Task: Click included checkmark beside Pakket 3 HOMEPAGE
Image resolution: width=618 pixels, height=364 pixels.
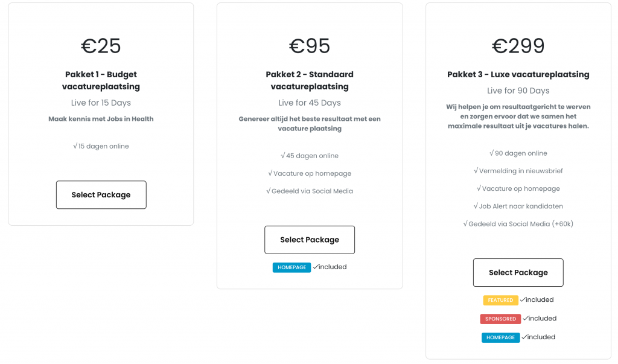Action: [538, 337]
